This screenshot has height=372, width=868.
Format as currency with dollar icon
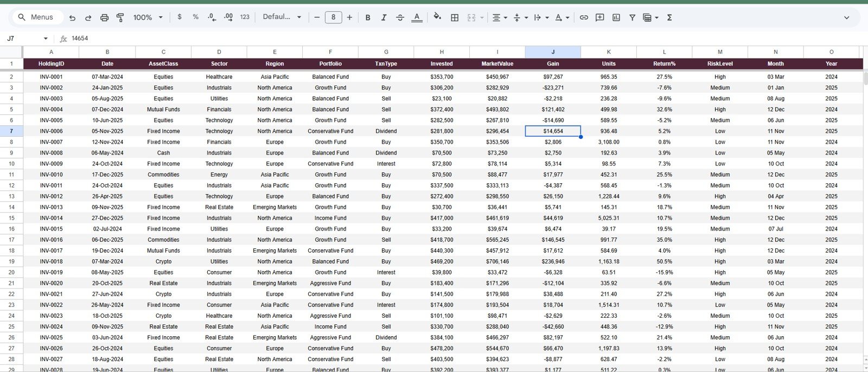(x=180, y=17)
